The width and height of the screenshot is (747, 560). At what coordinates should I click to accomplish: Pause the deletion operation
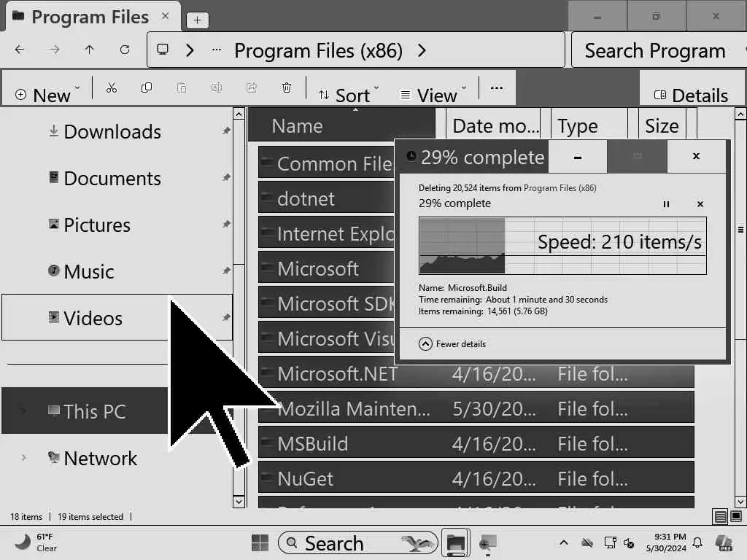point(666,204)
